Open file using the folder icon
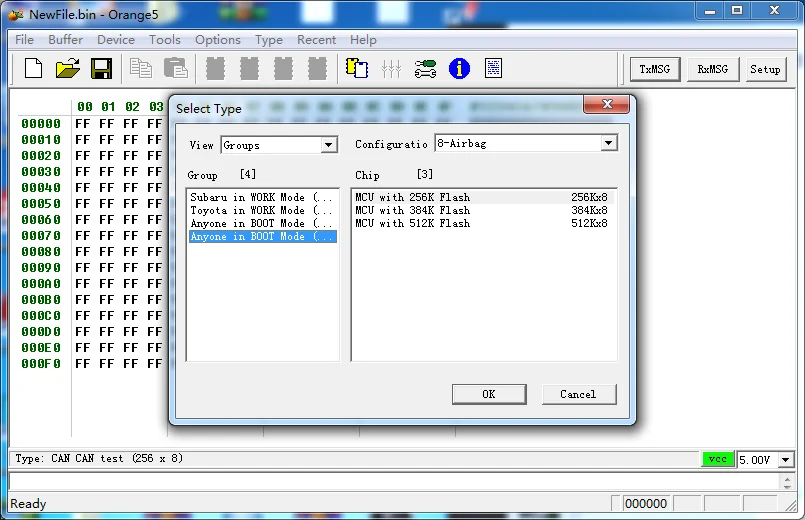This screenshot has width=805, height=520. pos(68,68)
